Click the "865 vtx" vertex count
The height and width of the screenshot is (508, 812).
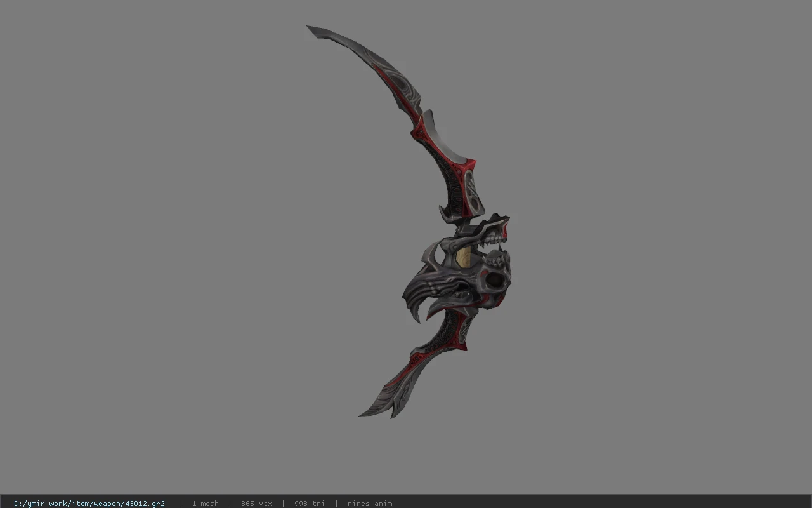tap(256, 504)
